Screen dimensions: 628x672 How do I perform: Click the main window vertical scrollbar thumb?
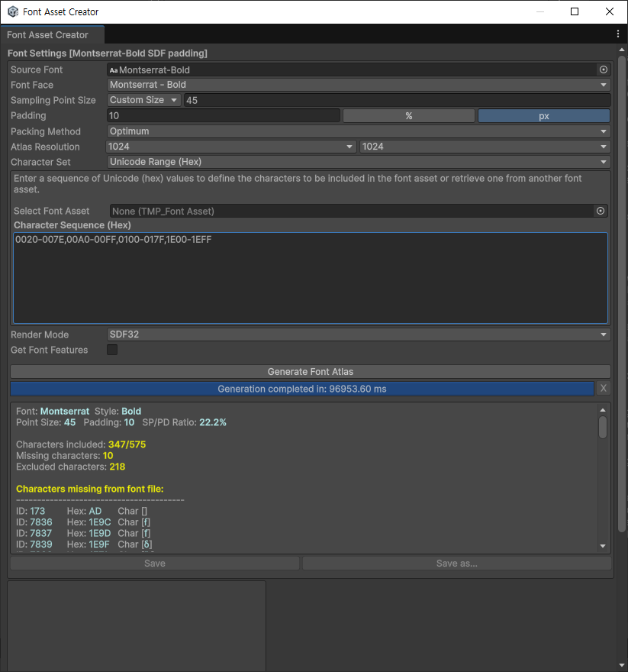click(622, 294)
